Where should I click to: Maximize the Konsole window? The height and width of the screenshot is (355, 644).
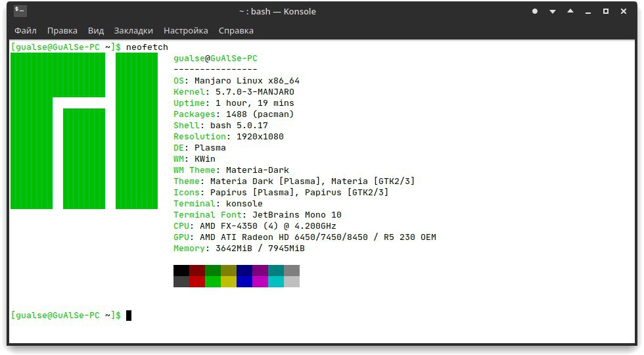(x=606, y=12)
